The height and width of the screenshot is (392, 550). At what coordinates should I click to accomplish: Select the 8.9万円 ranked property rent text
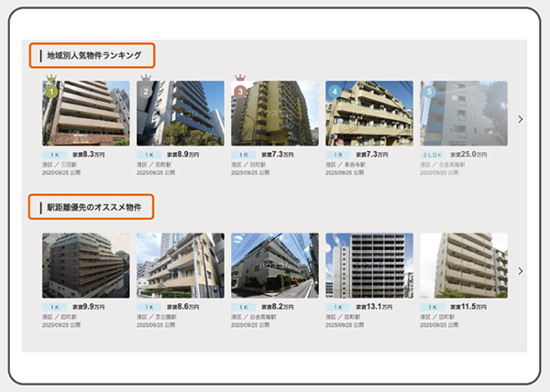186,155
